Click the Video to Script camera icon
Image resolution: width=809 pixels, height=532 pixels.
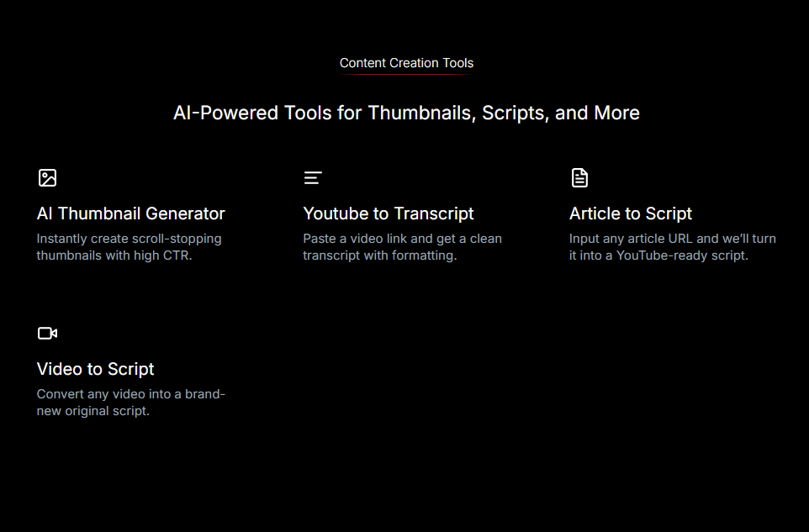click(x=47, y=333)
